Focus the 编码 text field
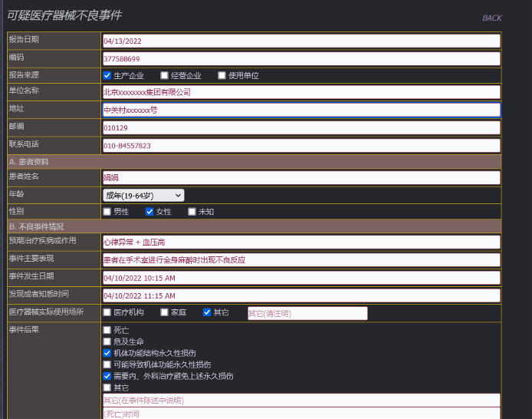The image size is (532, 419). point(300,58)
